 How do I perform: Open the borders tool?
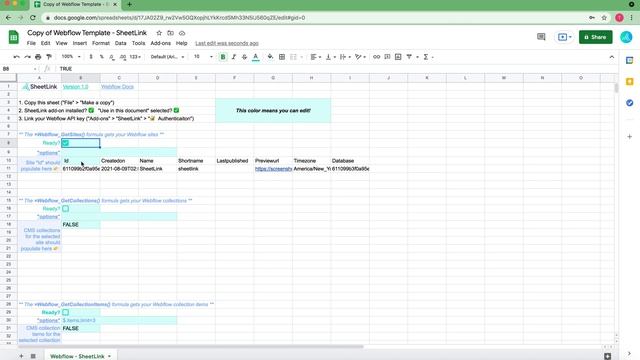tap(282, 57)
